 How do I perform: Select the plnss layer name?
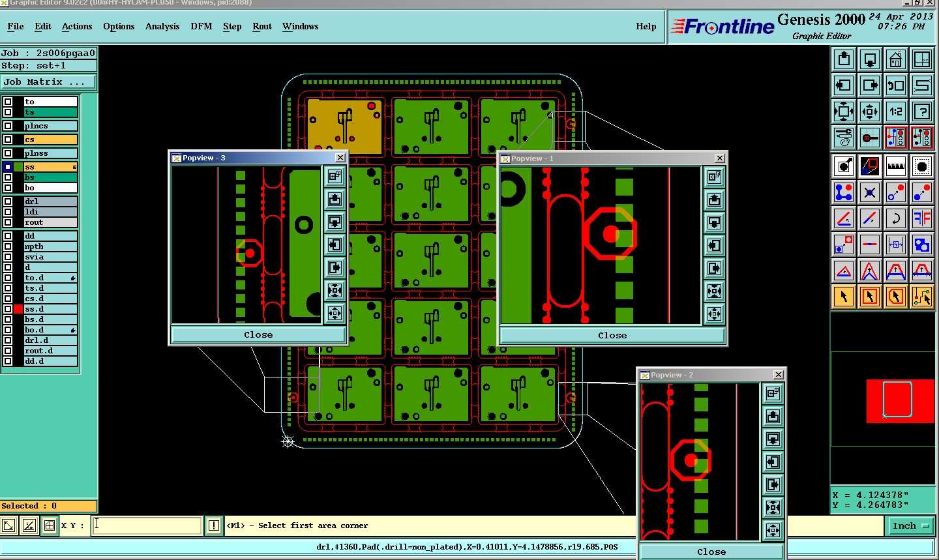[x=51, y=153]
